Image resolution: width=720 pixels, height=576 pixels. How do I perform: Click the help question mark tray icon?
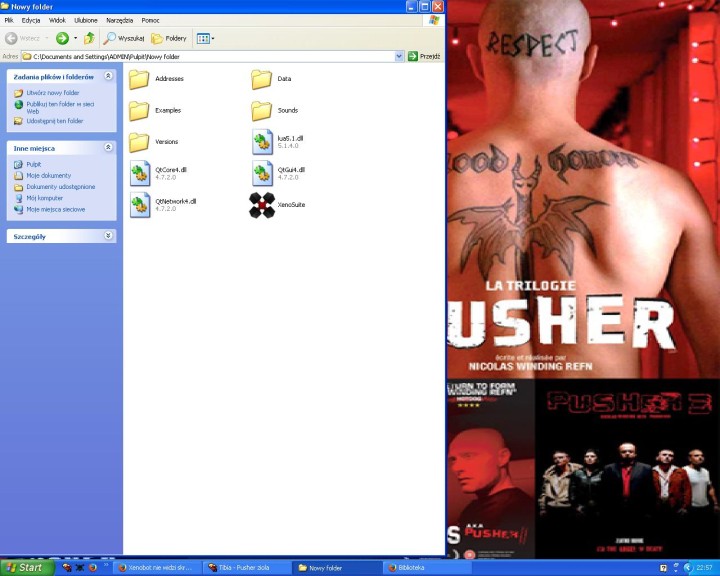(664, 568)
